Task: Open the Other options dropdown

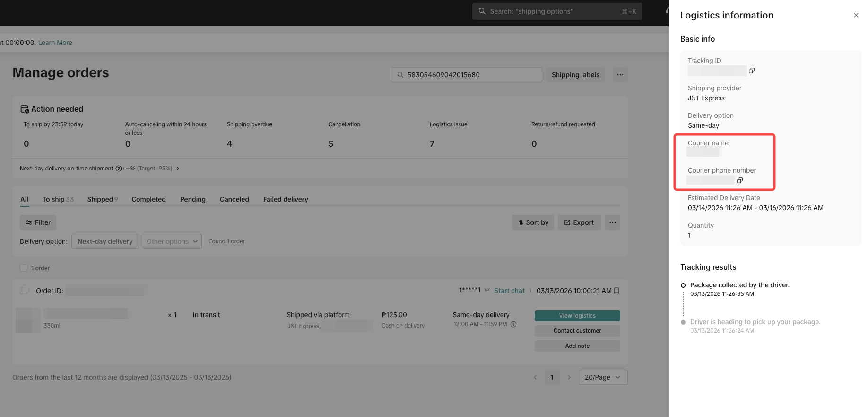Action: pyautogui.click(x=172, y=241)
